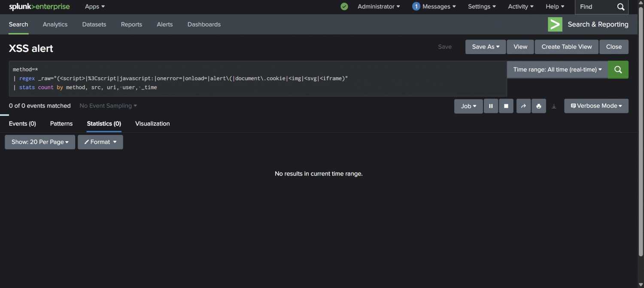Image resolution: width=644 pixels, height=288 pixels.
Task: Open the Dashboards navigation item
Action: pyautogui.click(x=204, y=24)
